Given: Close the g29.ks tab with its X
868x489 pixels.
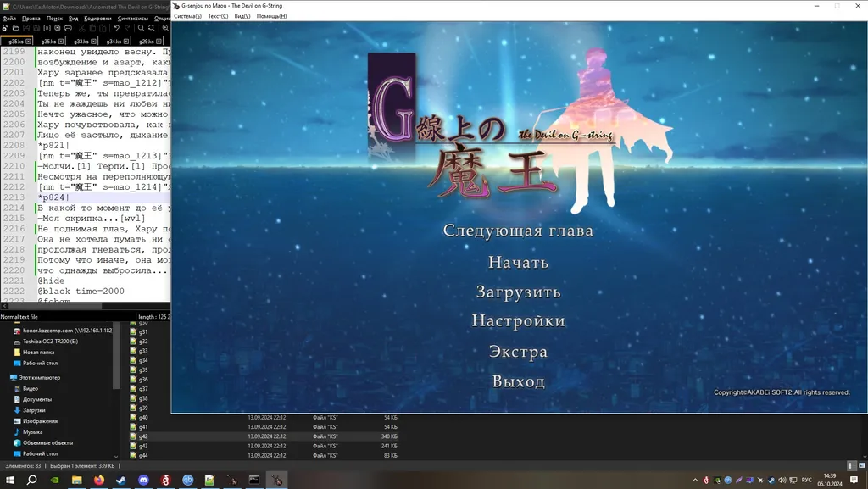Looking at the screenshot, I should (159, 42).
